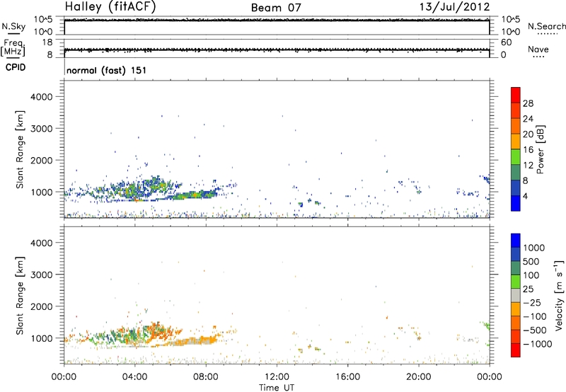Viewport: 566px width, 392px height.
Task: Pick the light green 12–16 dB power swatch
Action: (516, 157)
